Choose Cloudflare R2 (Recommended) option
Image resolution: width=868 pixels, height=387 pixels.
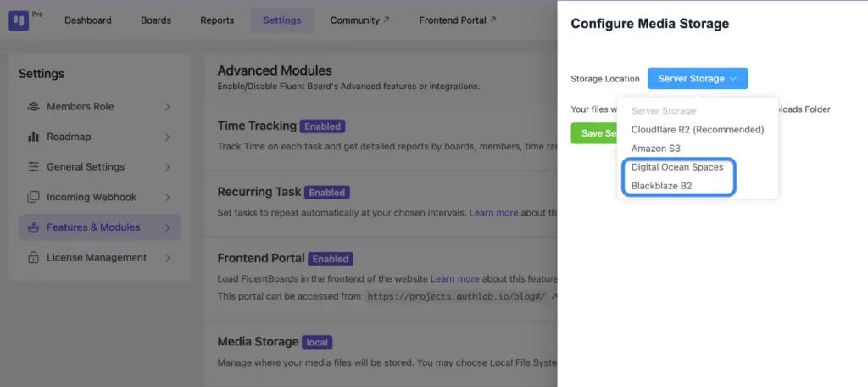pos(697,130)
